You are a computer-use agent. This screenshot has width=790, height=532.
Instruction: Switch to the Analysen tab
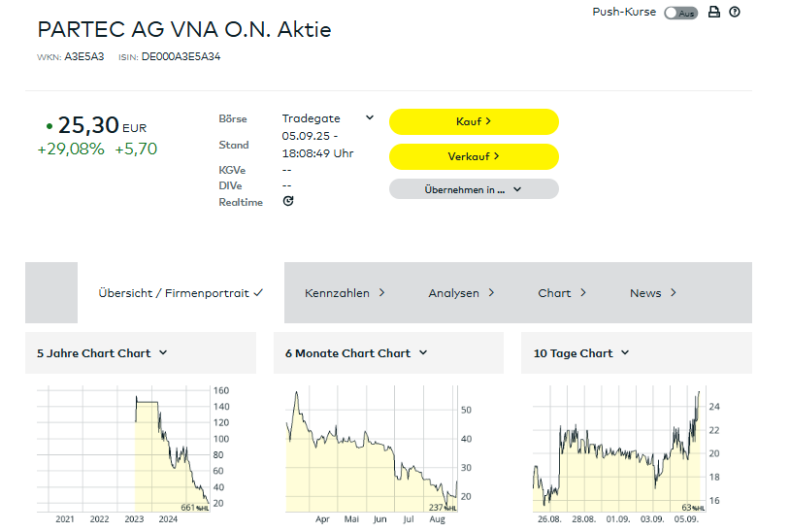point(461,293)
